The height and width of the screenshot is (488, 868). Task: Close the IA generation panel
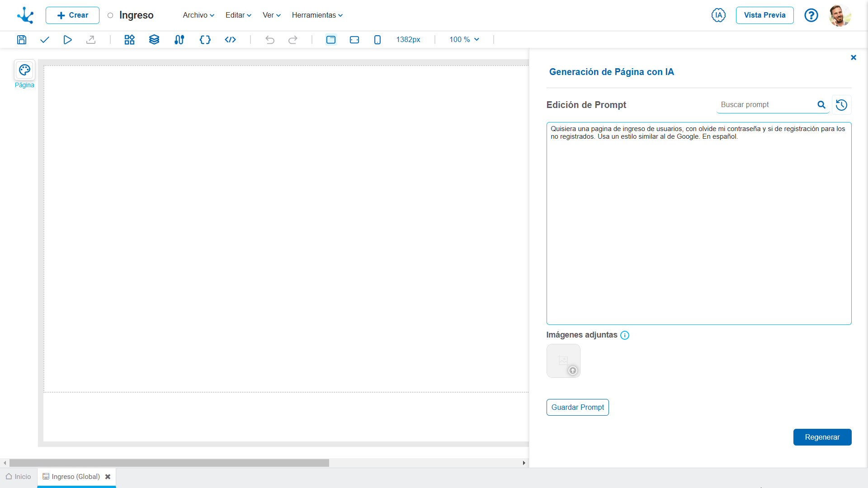pyautogui.click(x=854, y=57)
